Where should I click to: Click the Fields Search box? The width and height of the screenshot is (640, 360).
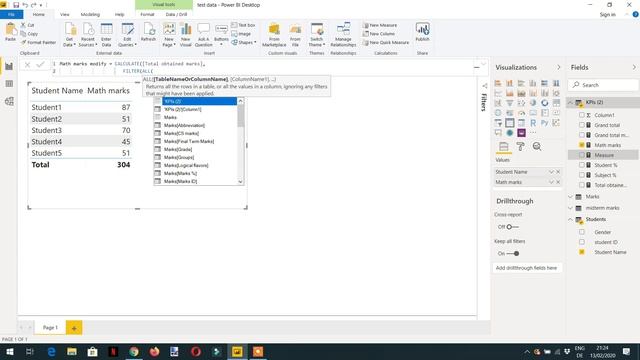pyautogui.click(x=603, y=85)
